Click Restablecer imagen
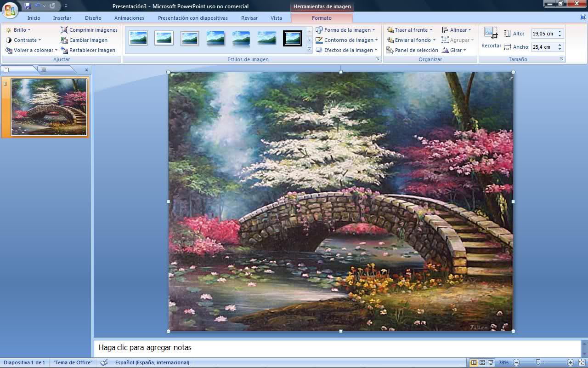 pos(88,50)
